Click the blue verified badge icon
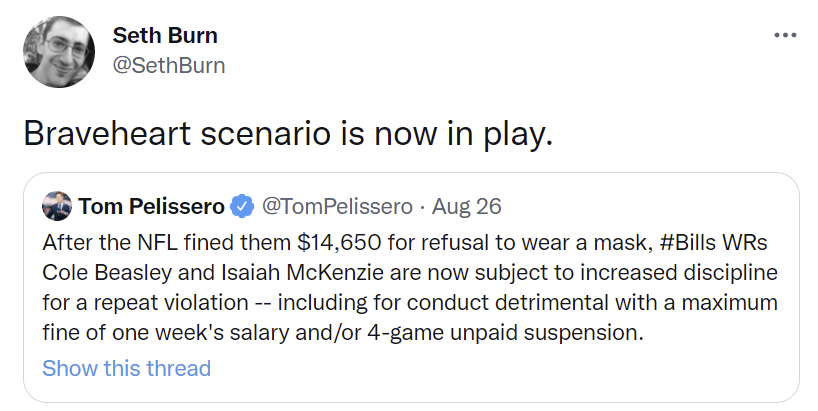This screenshot has height=411, width=818. point(241,207)
